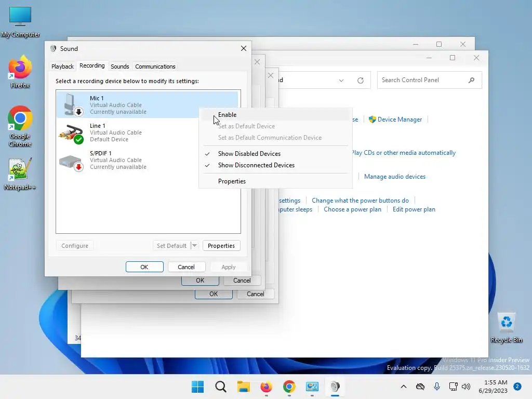This screenshot has height=399, width=532.
Task: Click the microphone tray icon
Action: coord(437,387)
